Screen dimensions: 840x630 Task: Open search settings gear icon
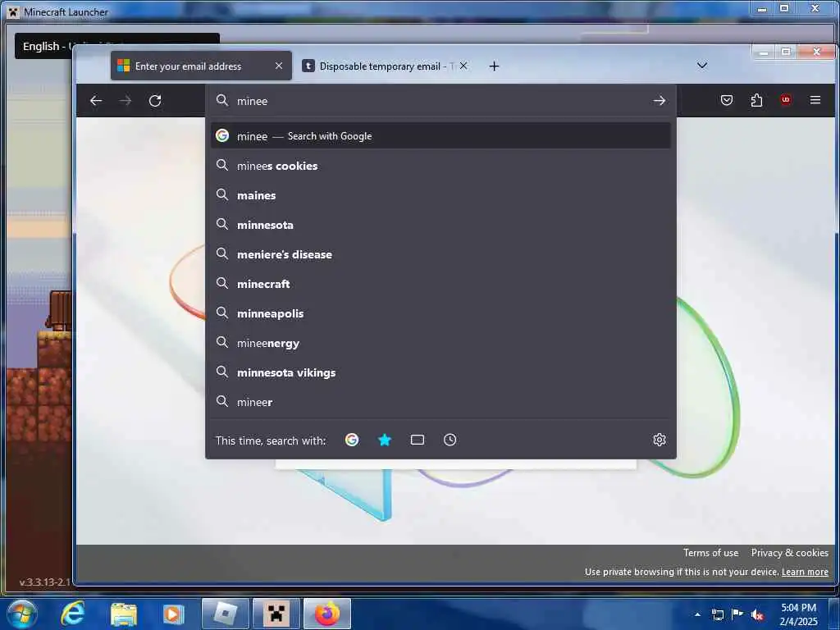pyautogui.click(x=660, y=440)
